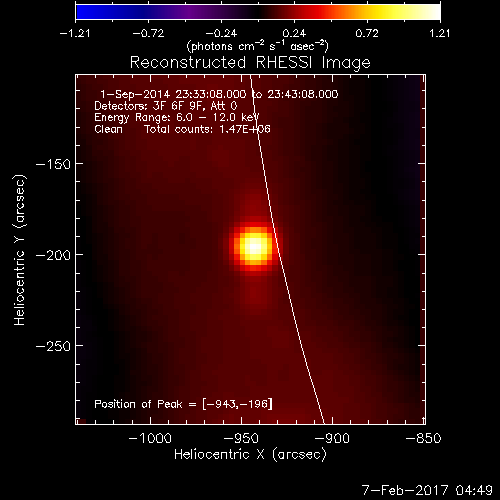Click the 'Position of Peak = [-943,-196]' text
The image size is (500, 500).
coord(183,404)
